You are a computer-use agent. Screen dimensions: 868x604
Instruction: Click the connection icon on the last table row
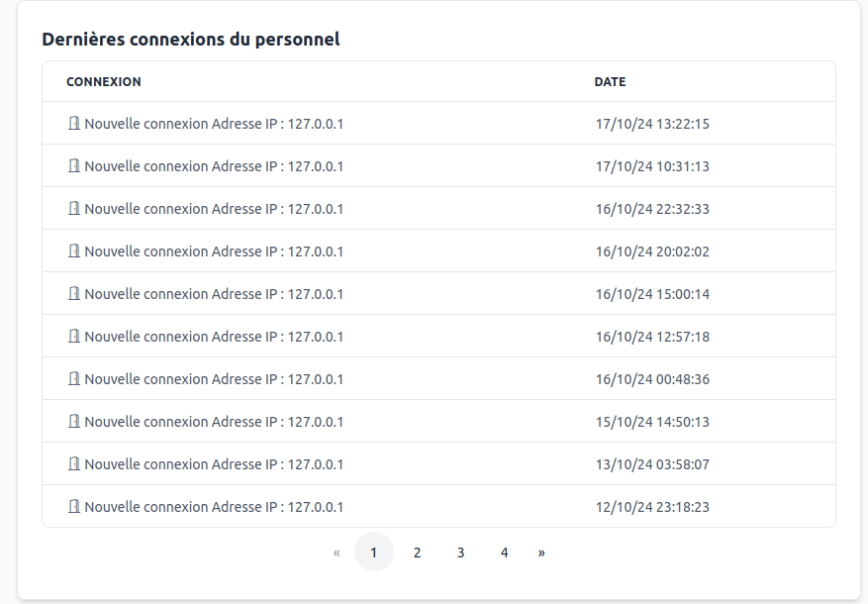coord(74,506)
